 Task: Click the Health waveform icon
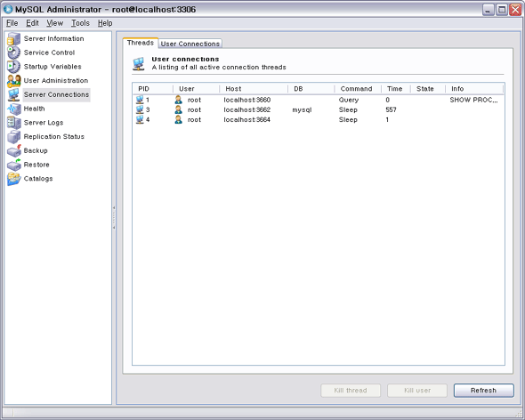(13, 109)
